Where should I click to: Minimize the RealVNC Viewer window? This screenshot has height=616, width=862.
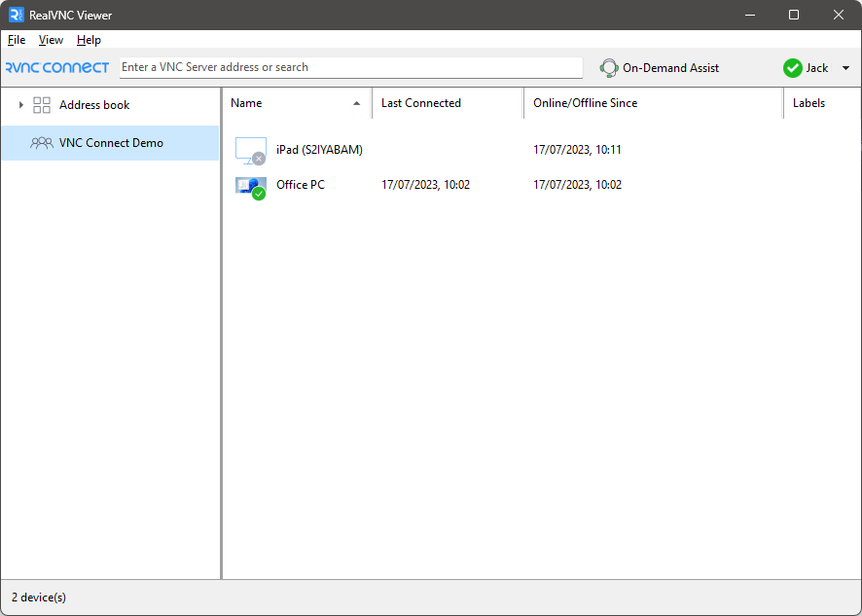pos(749,15)
